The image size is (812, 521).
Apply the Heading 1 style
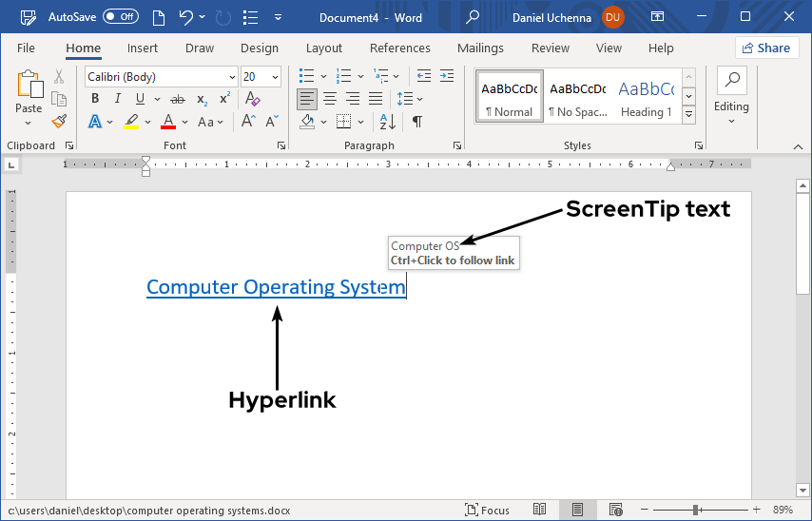tap(647, 97)
